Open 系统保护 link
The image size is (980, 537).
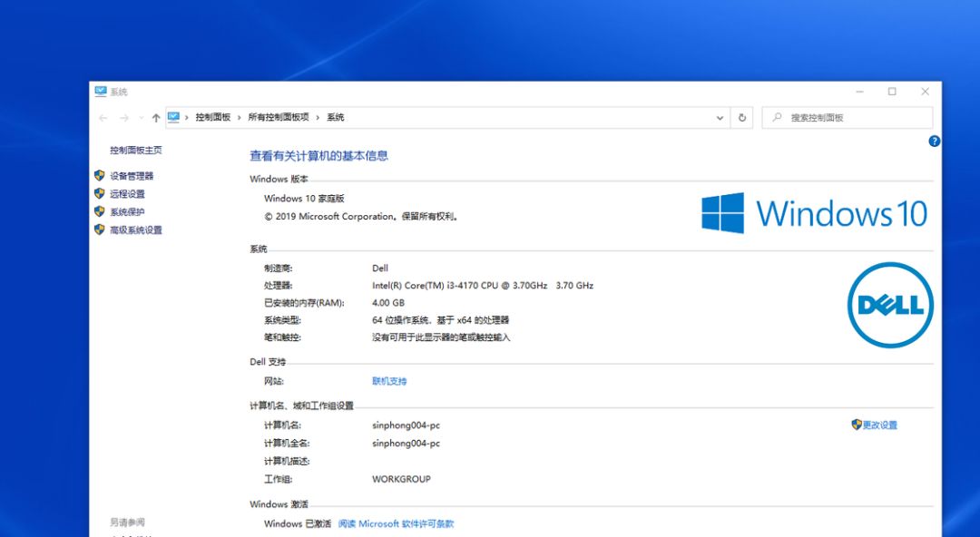click(x=128, y=212)
